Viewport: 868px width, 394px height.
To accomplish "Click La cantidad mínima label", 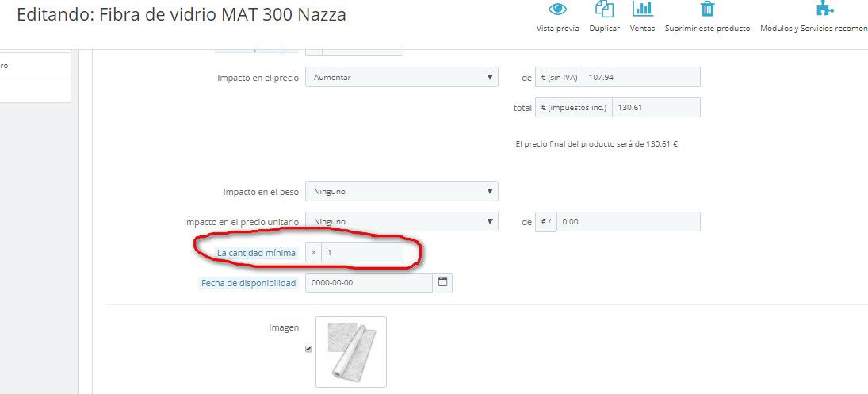I will click(256, 253).
